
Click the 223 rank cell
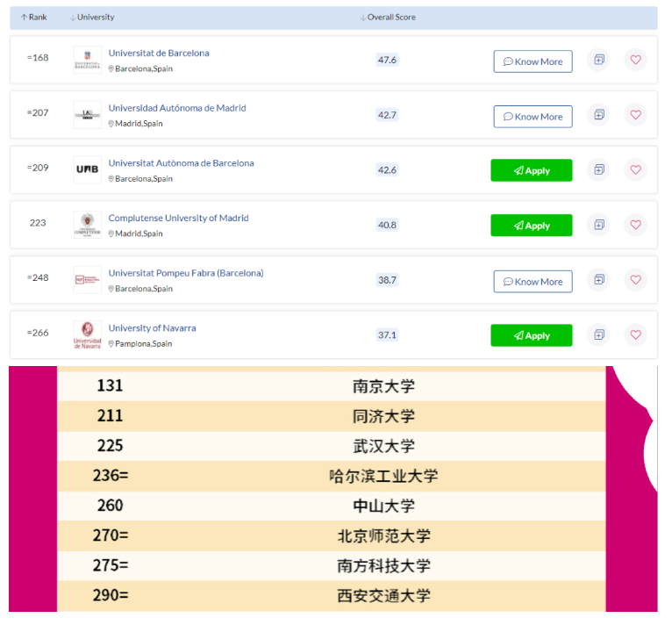pyautogui.click(x=38, y=223)
